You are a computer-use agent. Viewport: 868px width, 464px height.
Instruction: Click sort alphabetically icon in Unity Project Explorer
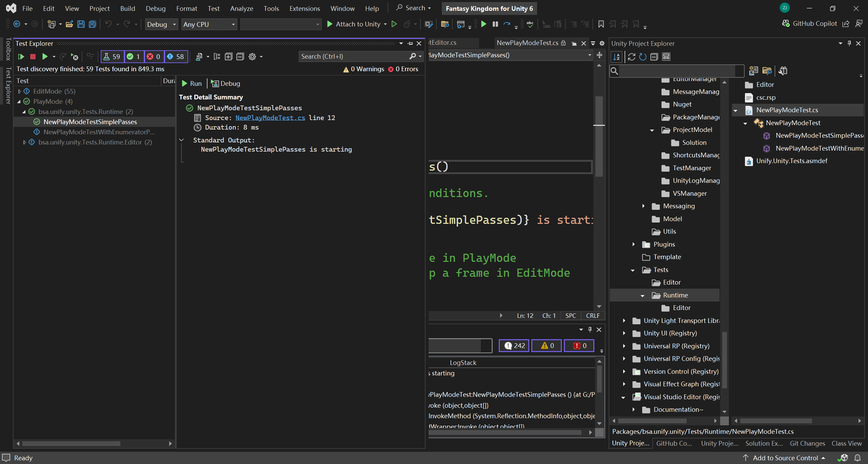click(617, 57)
